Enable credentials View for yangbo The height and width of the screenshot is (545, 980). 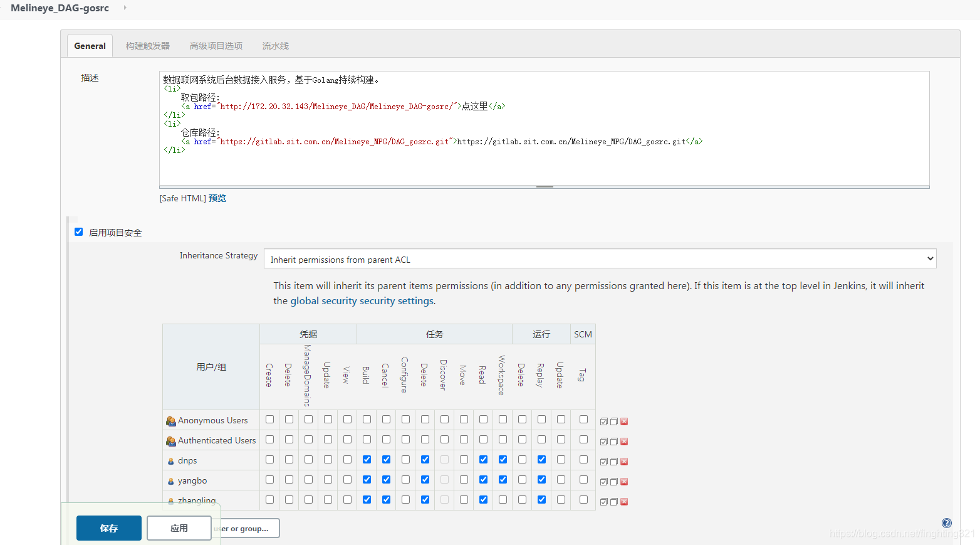tap(347, 480)
